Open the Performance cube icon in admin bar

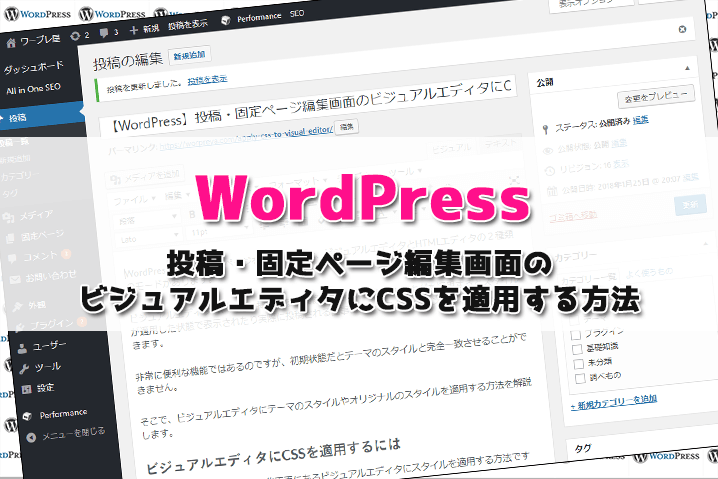pos(225,21)
